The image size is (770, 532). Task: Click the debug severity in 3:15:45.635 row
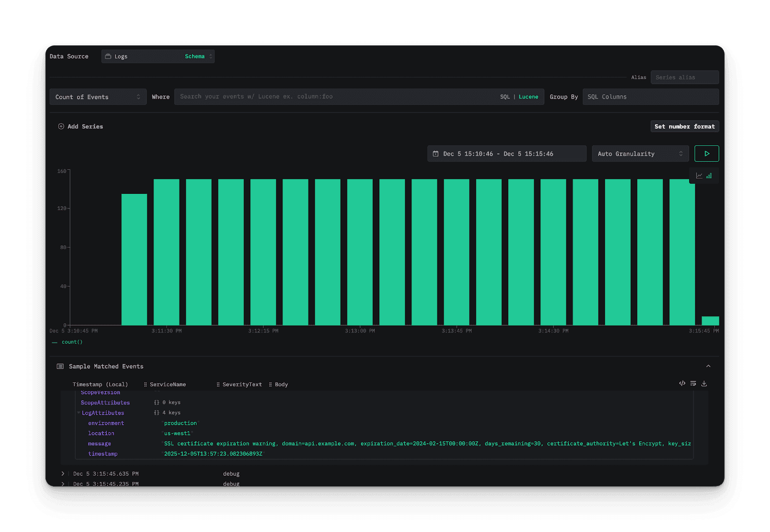[x=231, y=474]
